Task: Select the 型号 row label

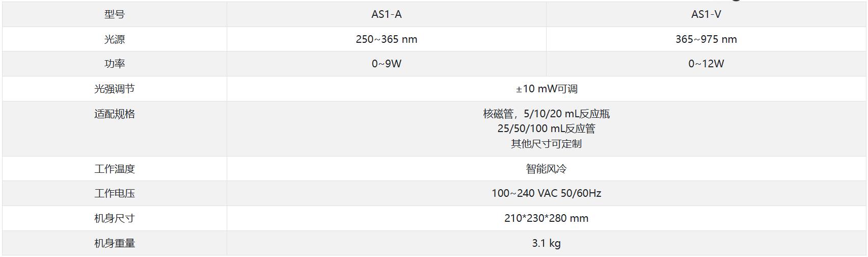Action: pos(115,14)
